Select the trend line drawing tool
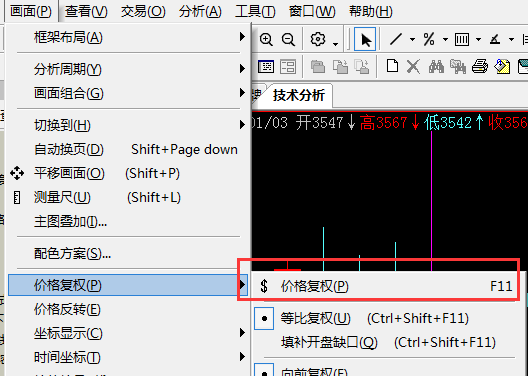The width and height of the screenshot is (528, 376). [x=396, y=39]
